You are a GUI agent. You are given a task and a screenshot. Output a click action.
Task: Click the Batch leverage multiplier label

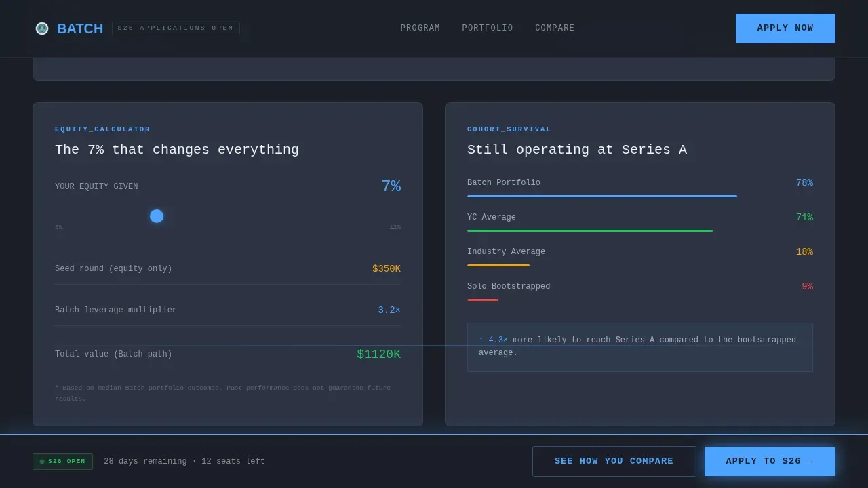coord(116,310)
